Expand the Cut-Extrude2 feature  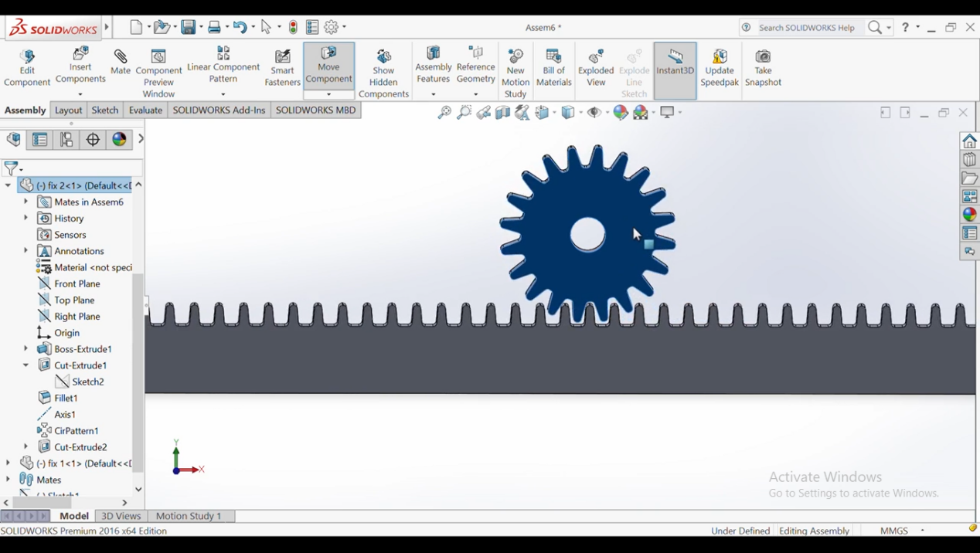(26, 446)
